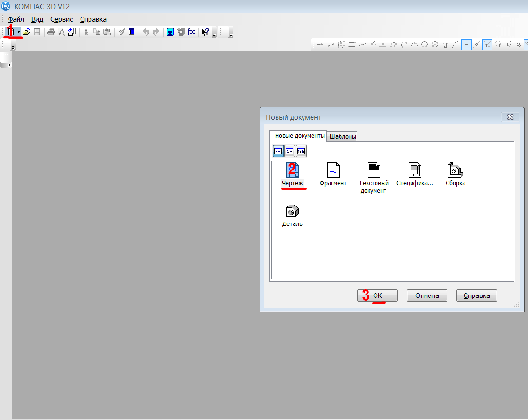Click the Paste clipboard icon
Viewport: 528px width, 420px height.
[107, 32]
